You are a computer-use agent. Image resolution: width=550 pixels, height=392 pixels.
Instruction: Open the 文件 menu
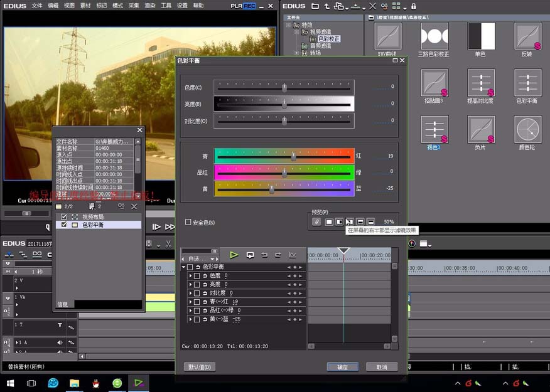click(x=36, y=6)
